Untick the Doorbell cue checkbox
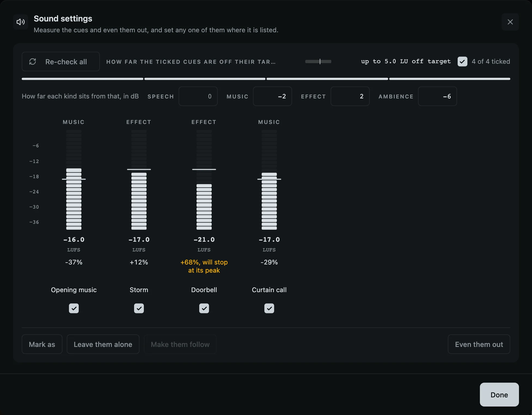The width and height of the screenshot is (532, 415). pyautogui.click(x=204, y=308)
